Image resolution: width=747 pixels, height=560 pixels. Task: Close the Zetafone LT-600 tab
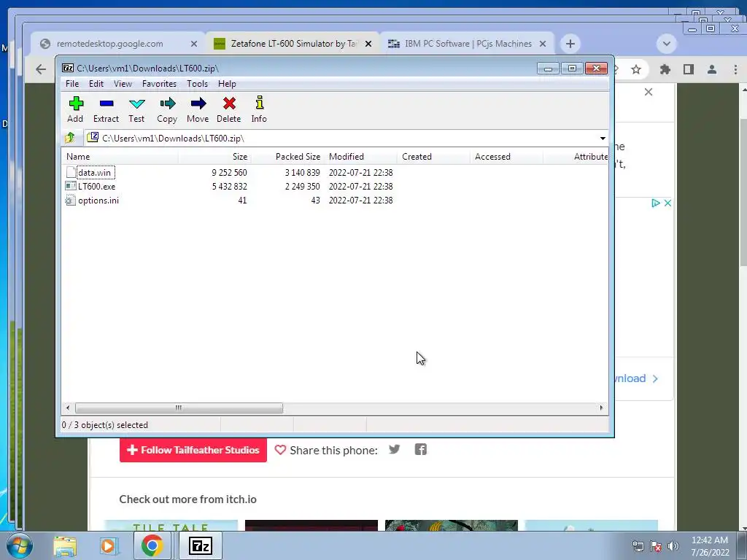(368, 44)
